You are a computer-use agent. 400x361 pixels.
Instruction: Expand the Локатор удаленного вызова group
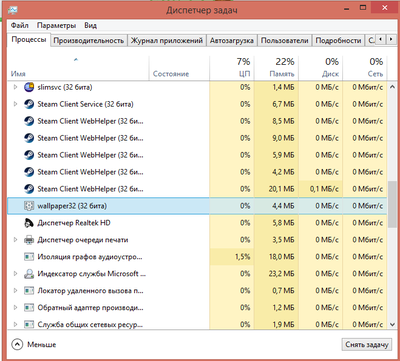[15, 291]
